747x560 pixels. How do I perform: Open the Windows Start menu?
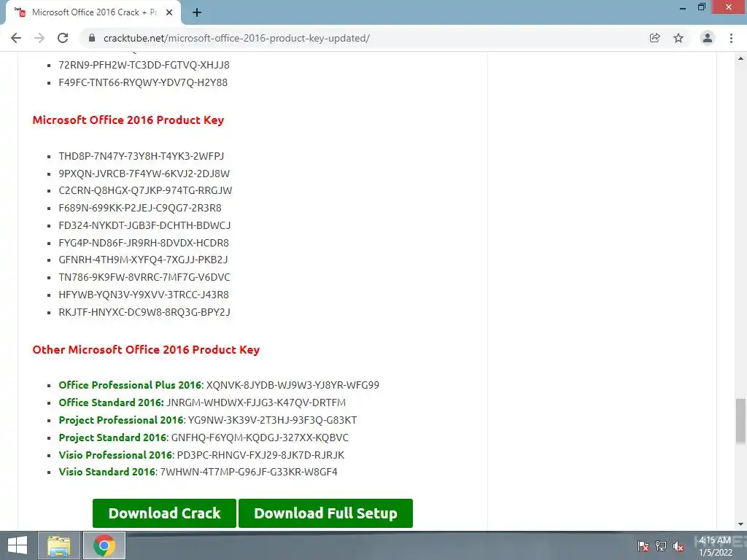[x=18, y=545]
